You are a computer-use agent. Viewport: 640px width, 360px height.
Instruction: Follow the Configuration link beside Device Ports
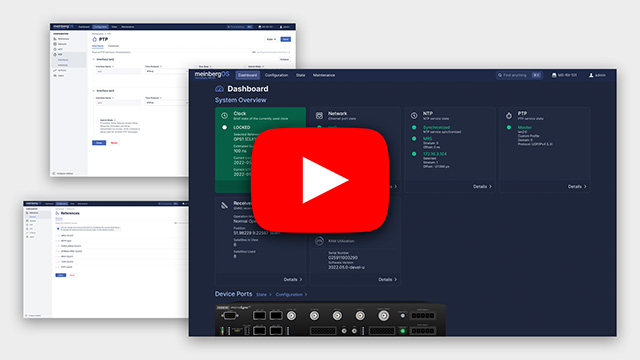pyautogui.click(x=291, y=295)
